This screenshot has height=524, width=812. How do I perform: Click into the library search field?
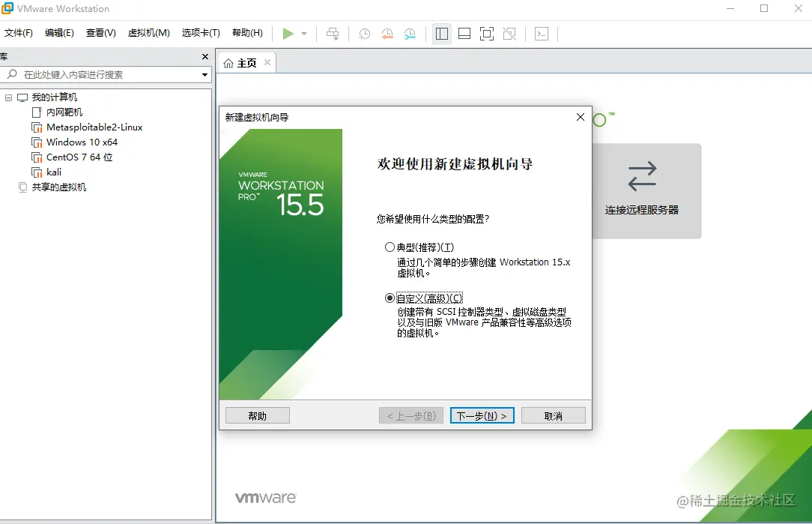tap(106, 75)
